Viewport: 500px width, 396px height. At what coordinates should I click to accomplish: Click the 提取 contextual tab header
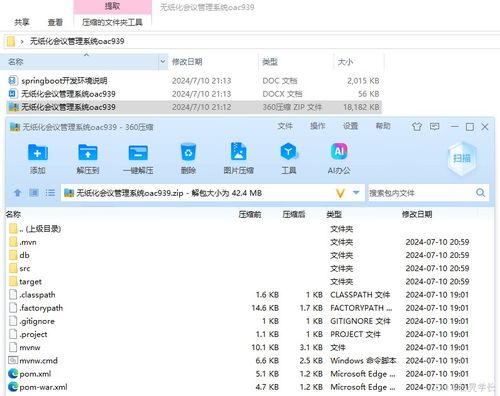[x=112, y=6]
